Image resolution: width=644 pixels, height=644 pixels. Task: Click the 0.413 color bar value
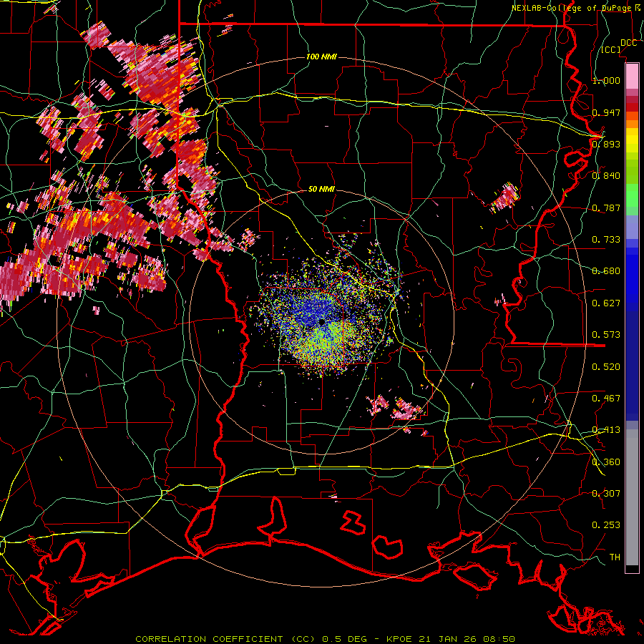pos(606,430)
